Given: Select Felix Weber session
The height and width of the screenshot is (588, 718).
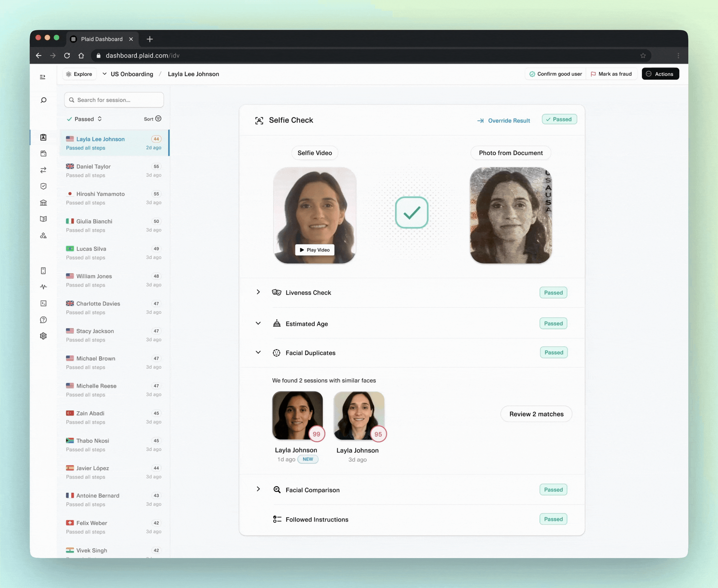Looking at the screenshot, I should 114,527.
